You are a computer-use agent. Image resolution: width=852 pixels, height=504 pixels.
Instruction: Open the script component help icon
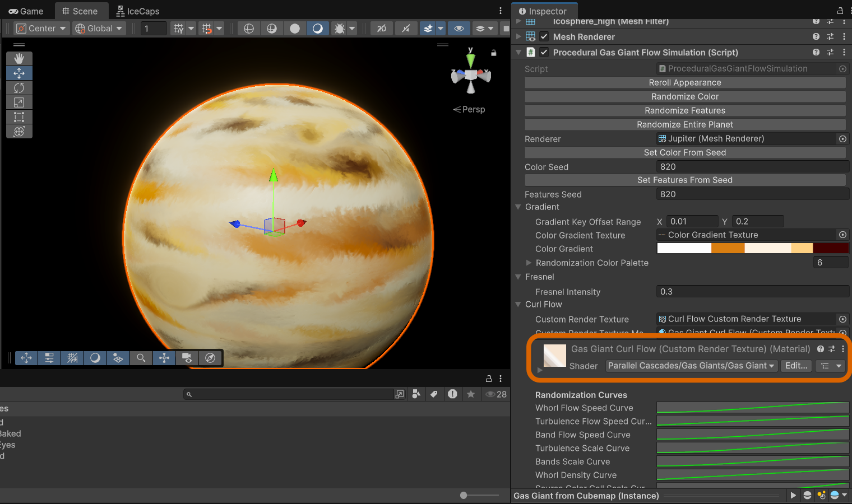816,52
